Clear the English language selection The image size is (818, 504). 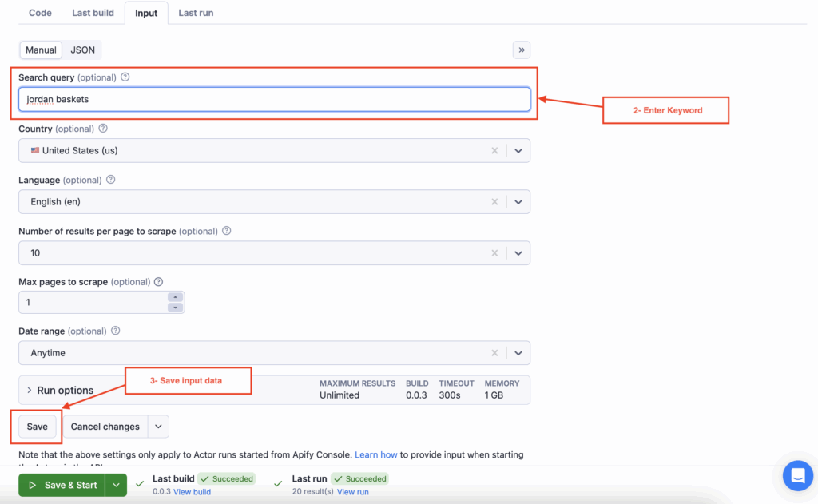(x=494, y=201)
